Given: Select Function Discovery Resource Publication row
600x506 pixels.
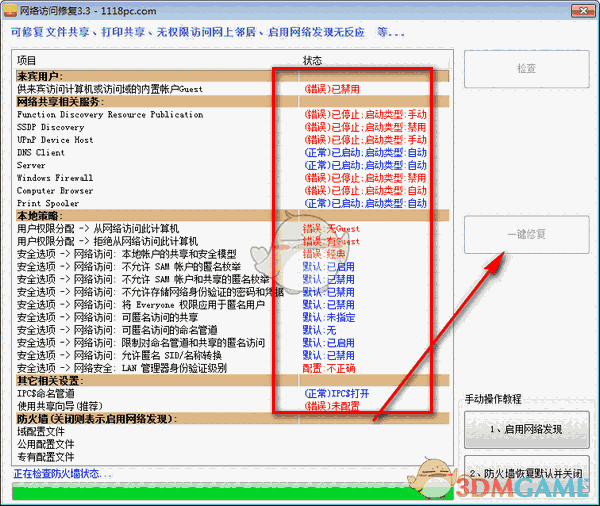Looking at the screenshot, I should [232, 114].
